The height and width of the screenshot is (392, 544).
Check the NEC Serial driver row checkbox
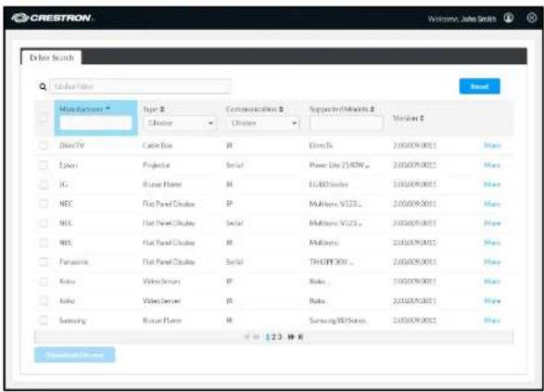44,223
